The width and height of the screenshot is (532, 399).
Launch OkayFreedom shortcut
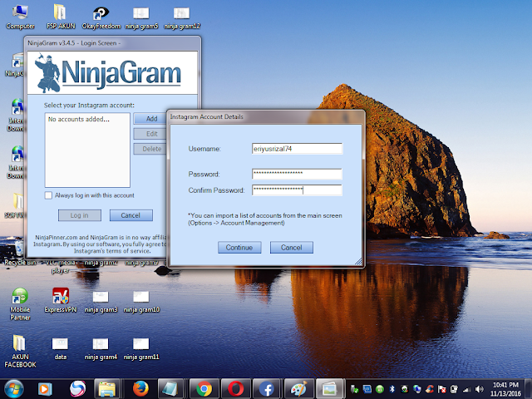point(101,17)
